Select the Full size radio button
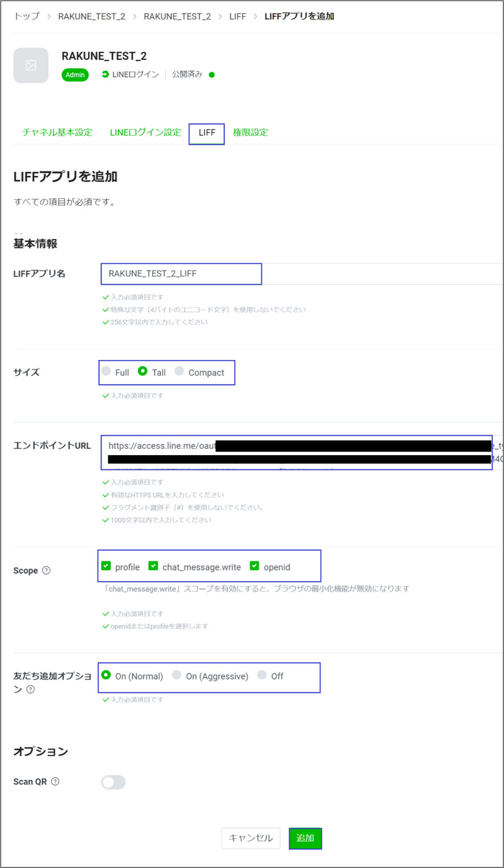This screenshot has height=868, width=504. point(106,371)
